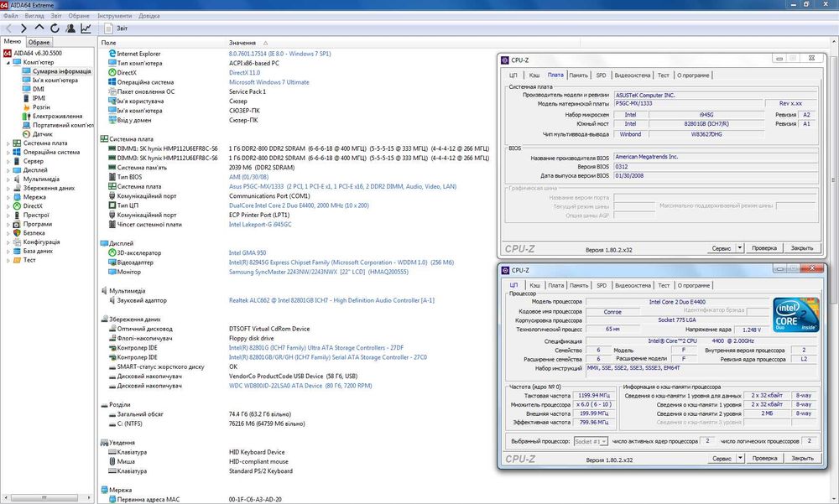The height and width of the screenshot is (504, 839).
Task: Click Проверка button in lower CPU-Z window
Action: (x=764, y=459)
